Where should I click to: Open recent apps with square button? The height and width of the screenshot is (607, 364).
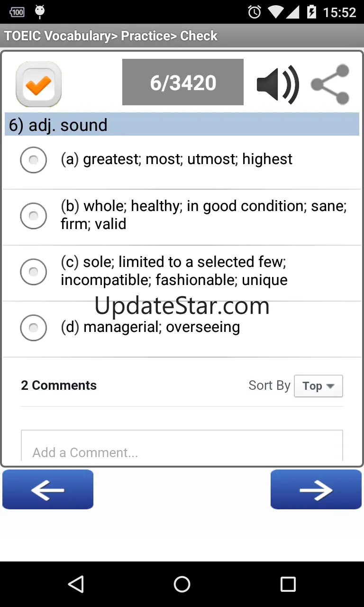288,584
